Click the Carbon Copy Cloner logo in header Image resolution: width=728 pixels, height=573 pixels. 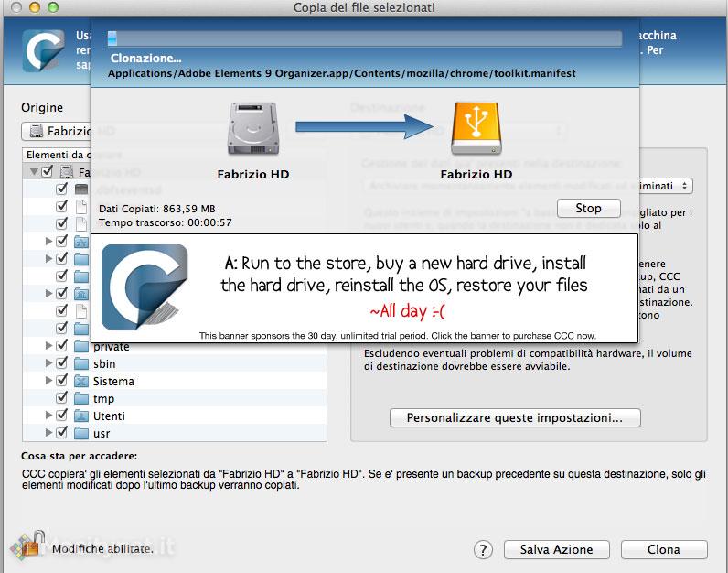coord(43,50)
